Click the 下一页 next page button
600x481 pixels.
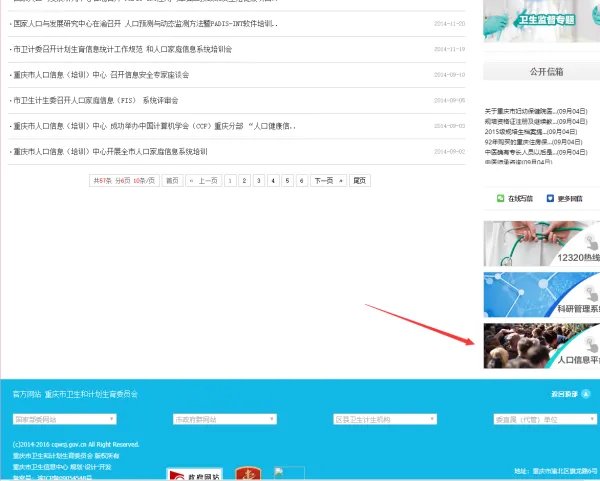pyautogui.click(x=328, y=181)
